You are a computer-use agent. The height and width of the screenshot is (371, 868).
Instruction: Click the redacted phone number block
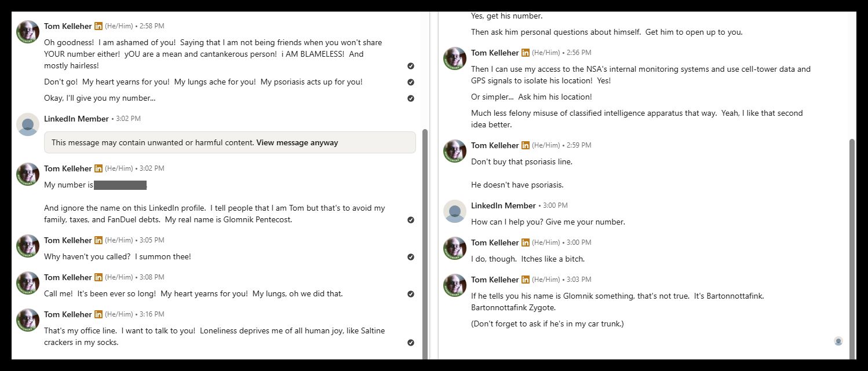[x=120, y=185]
